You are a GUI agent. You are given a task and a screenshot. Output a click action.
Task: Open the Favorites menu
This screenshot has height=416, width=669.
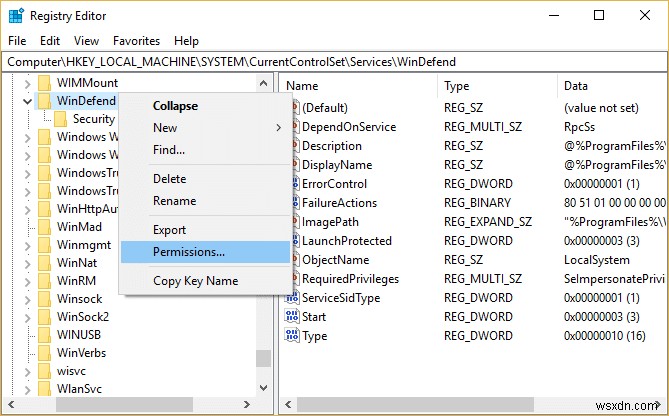136,41
